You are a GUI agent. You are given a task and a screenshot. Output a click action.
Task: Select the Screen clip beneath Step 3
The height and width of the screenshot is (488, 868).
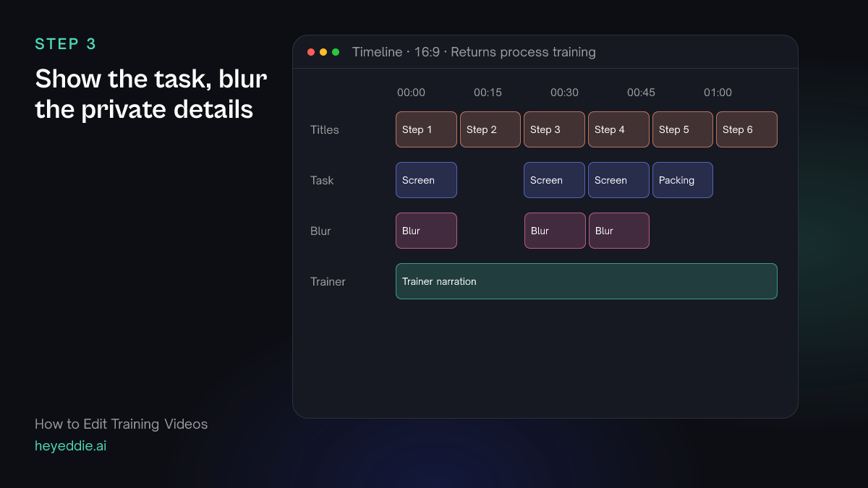[554, 180]
